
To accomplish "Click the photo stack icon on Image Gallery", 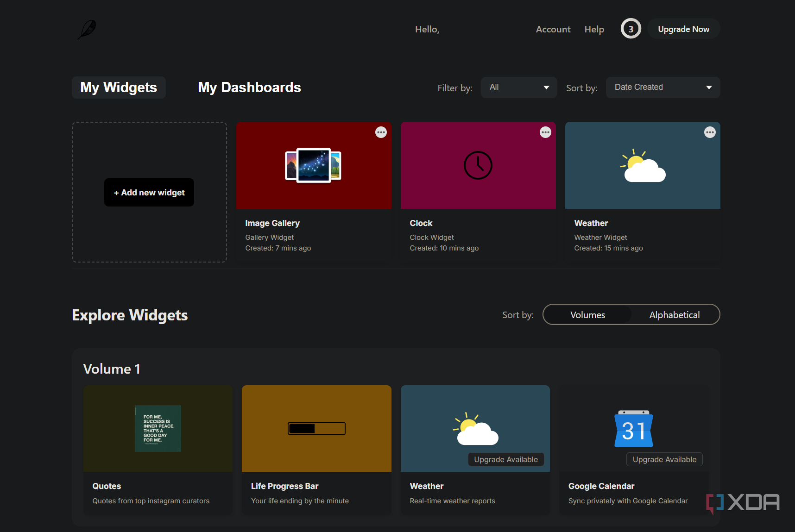I will pyautogui.click(x=313, y=165).
